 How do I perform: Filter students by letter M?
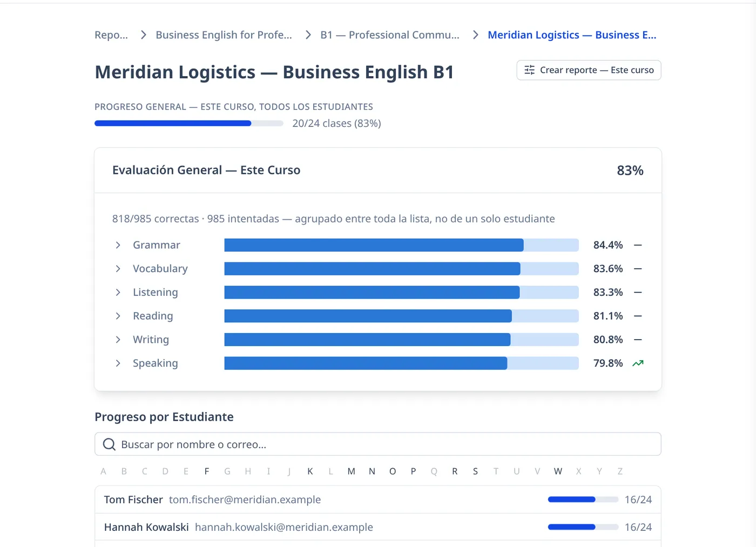tap(352, 471)
